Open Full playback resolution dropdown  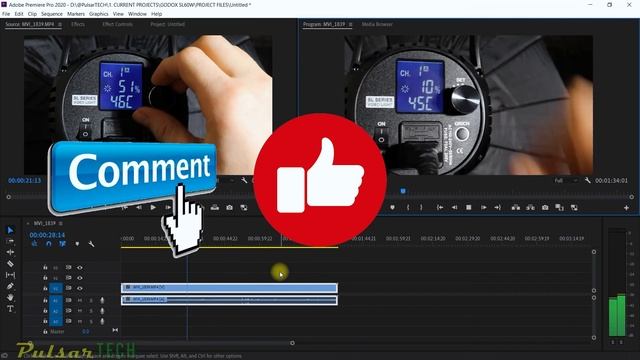click(566, 180)
